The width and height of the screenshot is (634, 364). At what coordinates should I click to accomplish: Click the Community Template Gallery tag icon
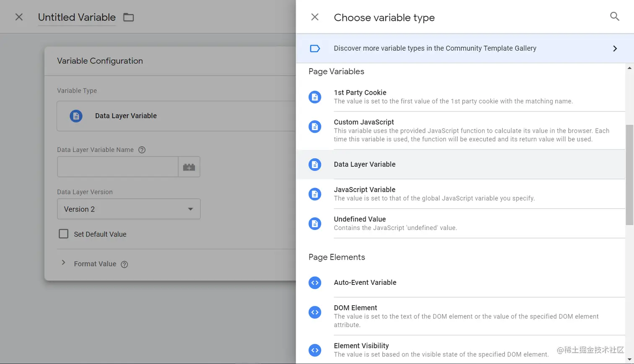(x=315, y=48)
